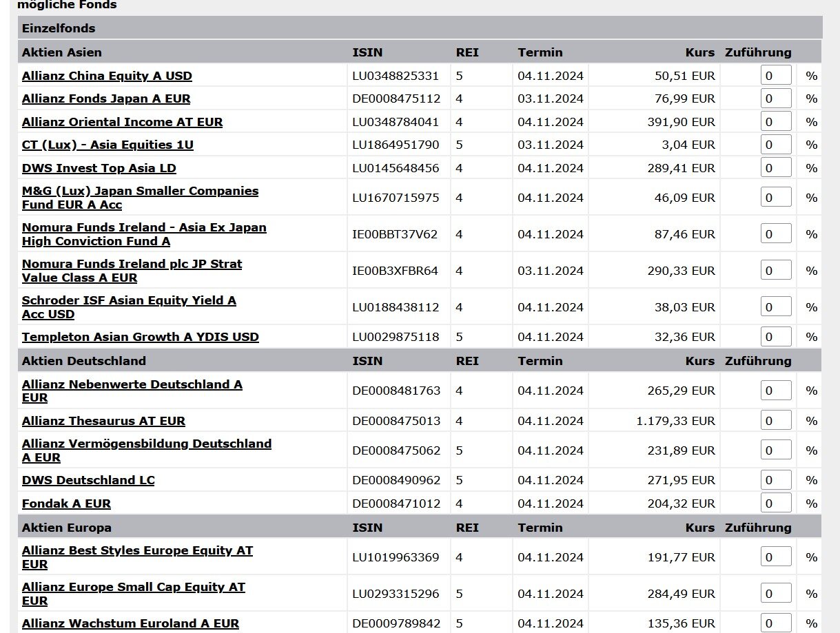This screenshot has height=633, width=840.
Task: Open Allianz Wachstum Euroland A EUR link
Action: 130,623
